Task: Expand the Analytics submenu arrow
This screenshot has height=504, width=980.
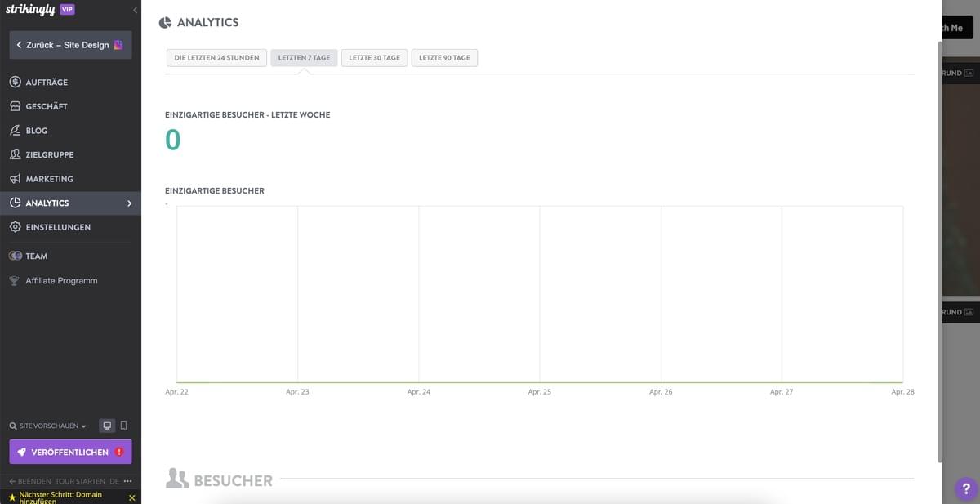Action: [128, 202]
